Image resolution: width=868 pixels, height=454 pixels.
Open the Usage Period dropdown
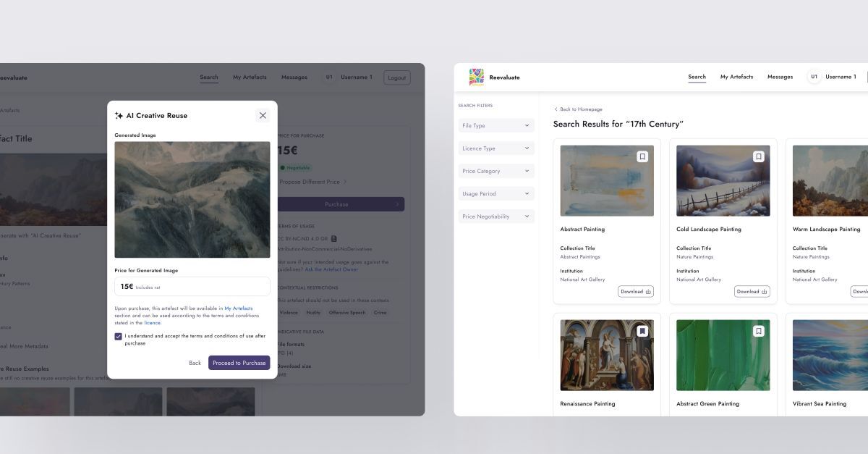[496, 193]
